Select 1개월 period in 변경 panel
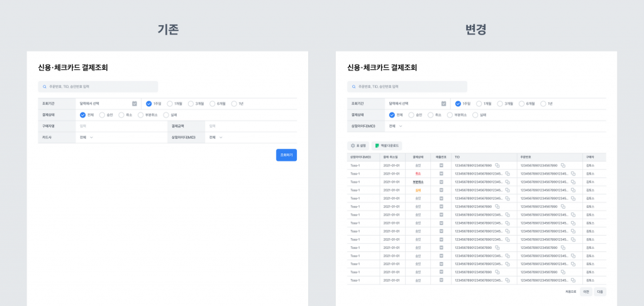This screenshot has height=306, width=644. 479,104
